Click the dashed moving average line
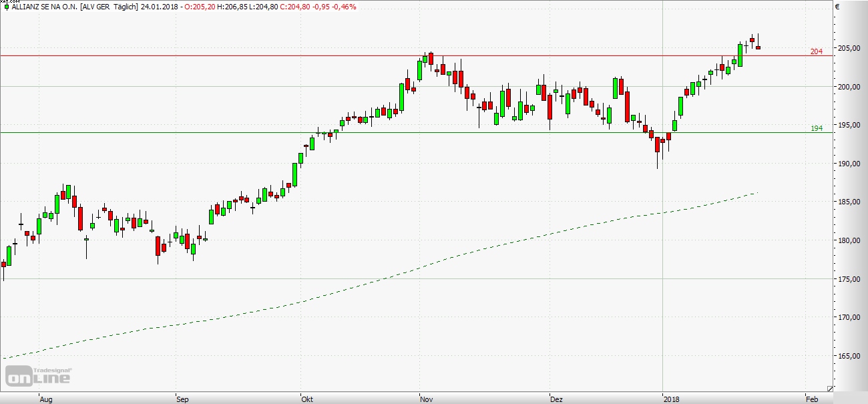 click(x=401, y=273)
